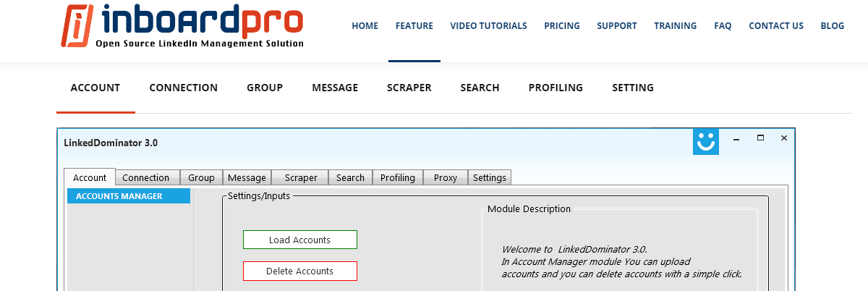Click the "Settings/Inputs" group label

pos(259,195)
